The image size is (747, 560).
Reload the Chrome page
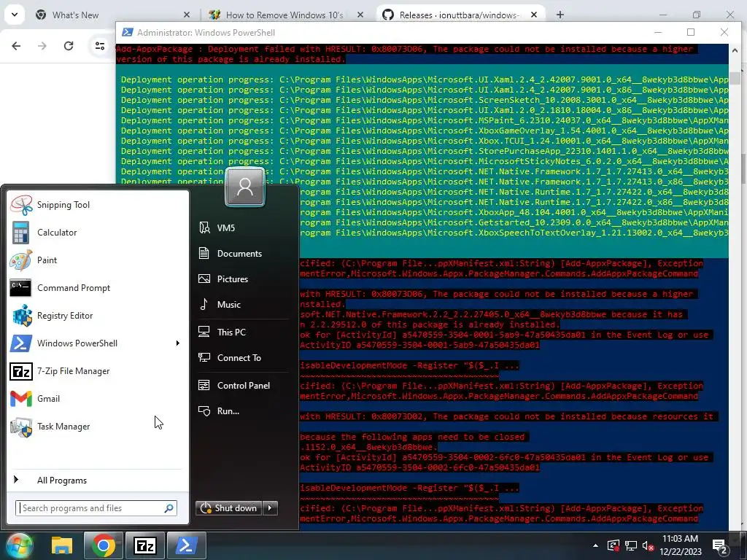tap(69, 46)
